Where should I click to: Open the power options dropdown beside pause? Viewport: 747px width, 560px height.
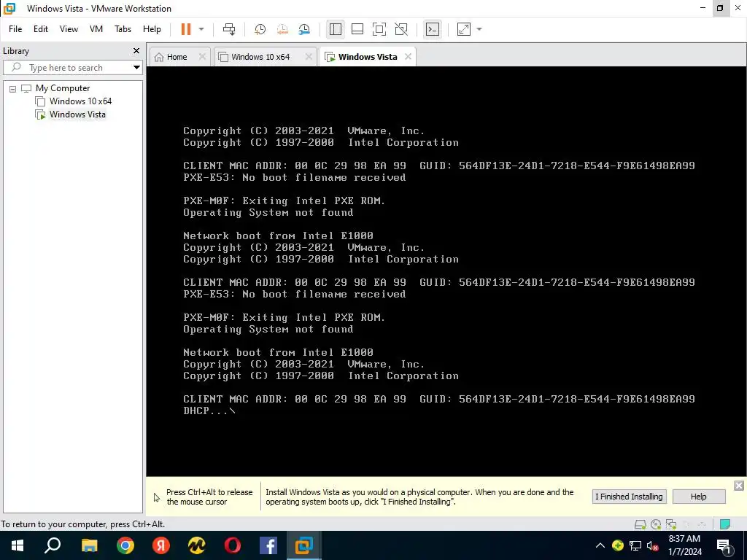point(201,29)
